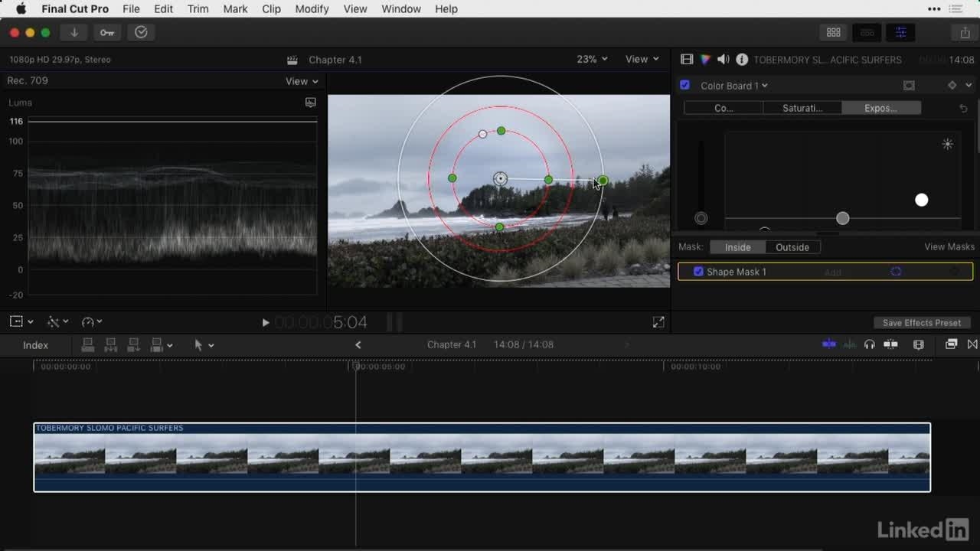Disable the Color Board 1 checkbox

point(685,86)
